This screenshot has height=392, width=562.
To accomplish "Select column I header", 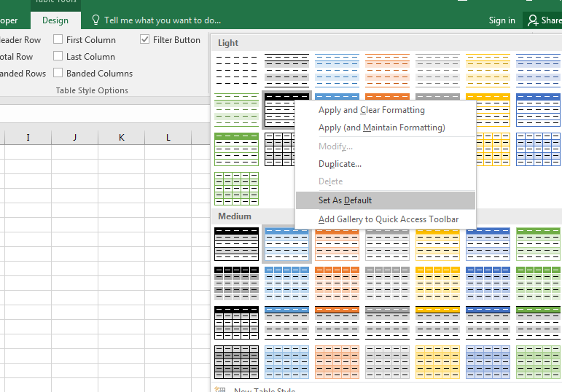I will 28,138.
